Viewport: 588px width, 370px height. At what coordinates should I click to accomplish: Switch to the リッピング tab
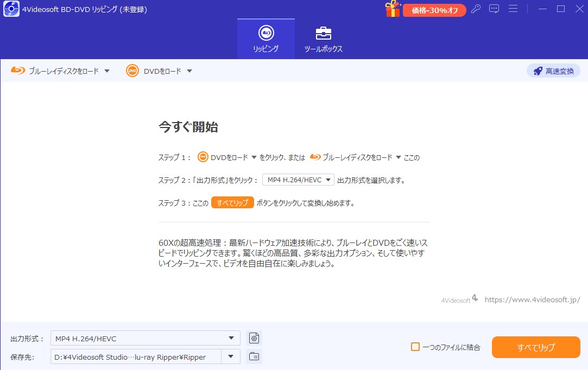click(266, 39)
